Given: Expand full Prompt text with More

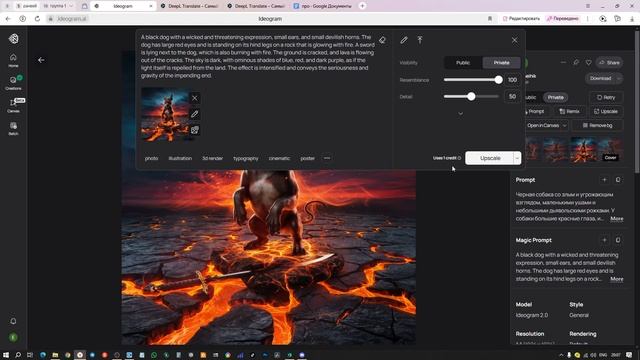Looking at the screenshot, I should [616, 219].
